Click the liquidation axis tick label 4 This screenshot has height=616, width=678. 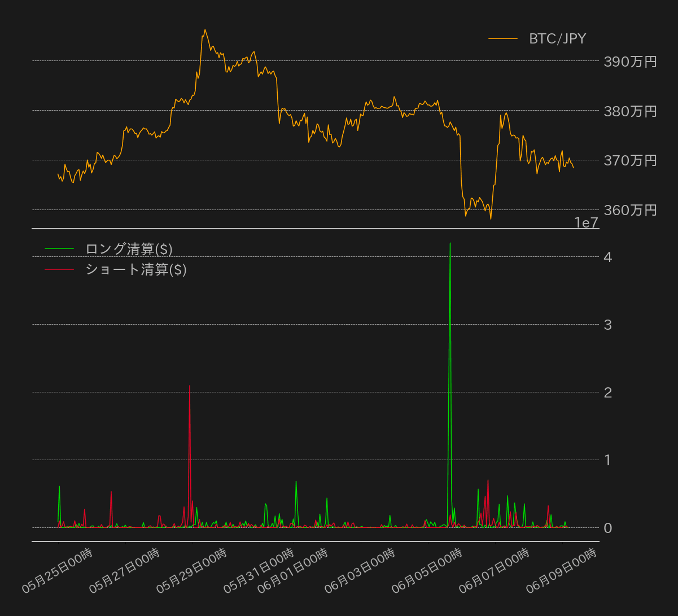tap(608, 257)
